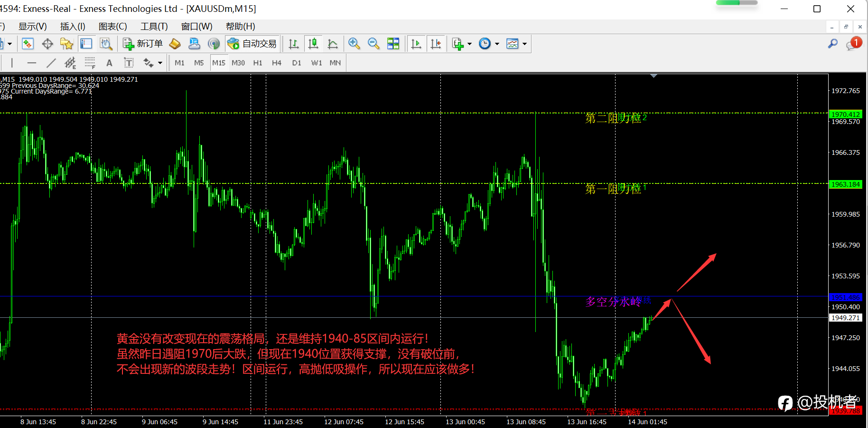The image size is (868, 428).
Task: Switch chart to candlestick display
Action: 313,44
